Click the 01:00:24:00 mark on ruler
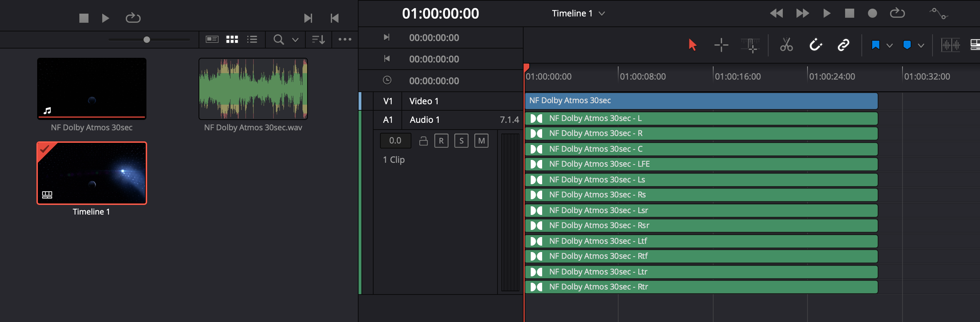This screenshot has width=980, height=322. pos(832,76)
